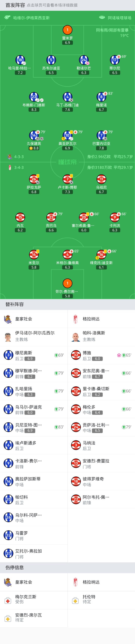Tap 布赖斯-门德斯 number 23 jersey icon
The width and height of the screenshot is (135, 644).
pyautogui.click(x=34, y=97)
